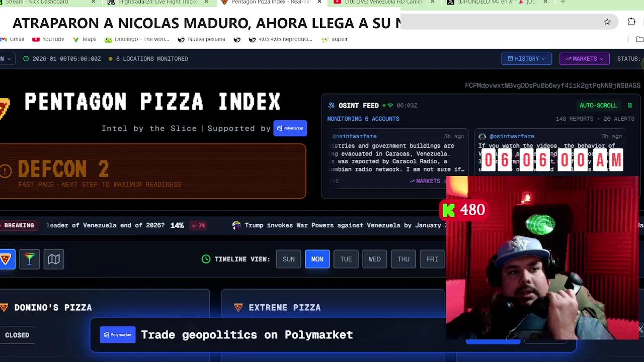Click the Kick viewer count badge
Viewport: 644px width, 362px height.
click(464, 210)
